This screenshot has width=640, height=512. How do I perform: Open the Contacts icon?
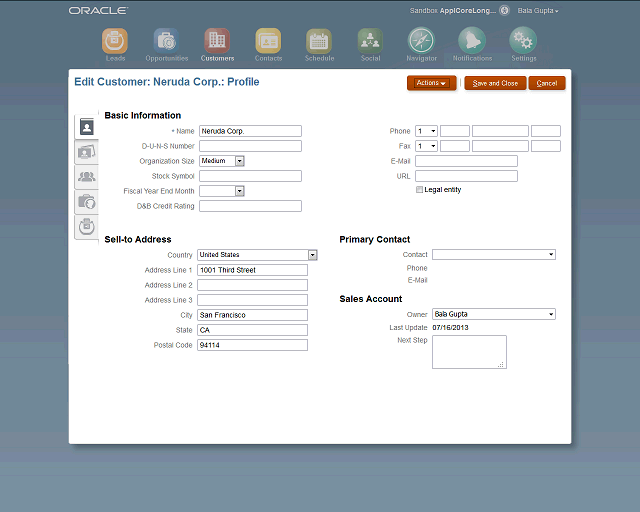pyautogui.click(x=268, y=41)
